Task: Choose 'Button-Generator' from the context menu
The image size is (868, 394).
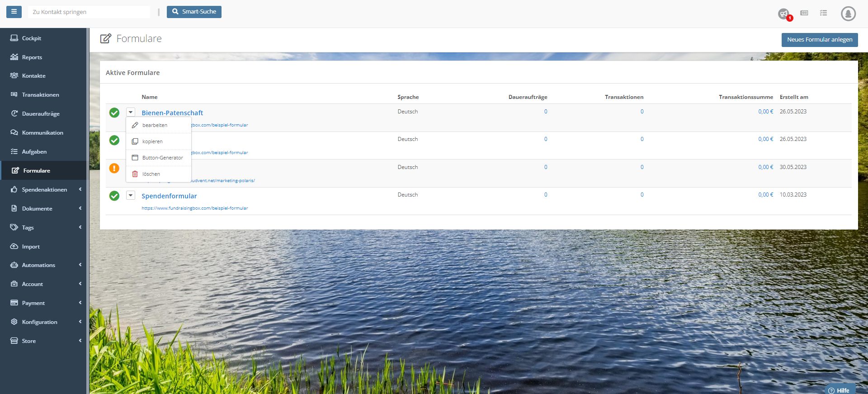Action: point(162,158)
